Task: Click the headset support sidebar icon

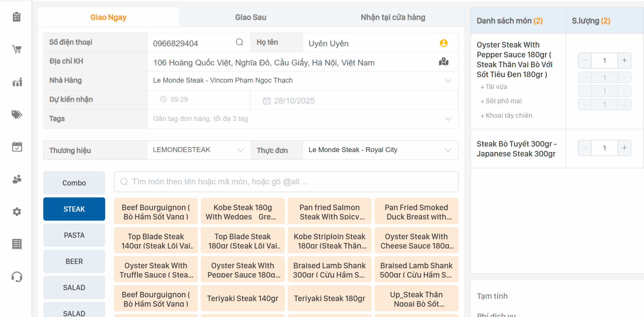Action: [x=17, y=277]
